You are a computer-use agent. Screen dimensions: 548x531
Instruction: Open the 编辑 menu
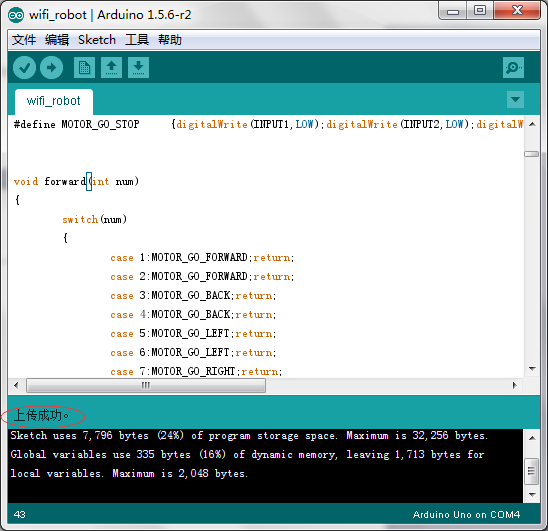pyautogui.click(x=57, y=40)
